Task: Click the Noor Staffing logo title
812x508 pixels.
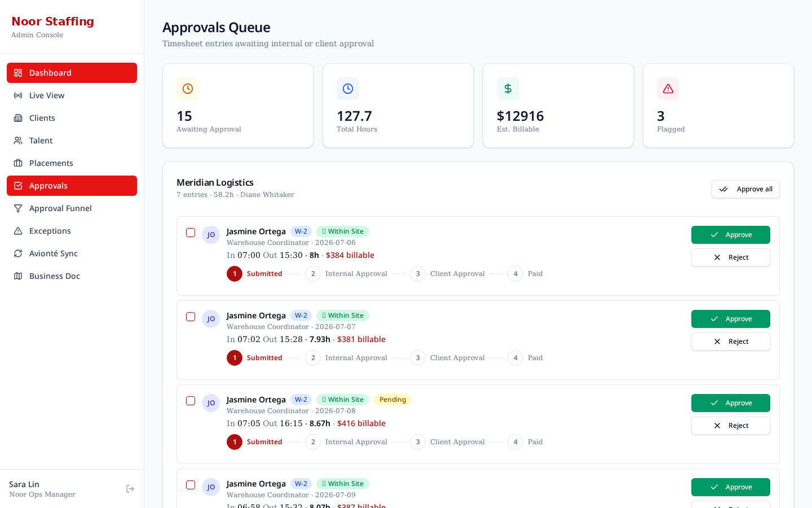Action: click(52, 21)
